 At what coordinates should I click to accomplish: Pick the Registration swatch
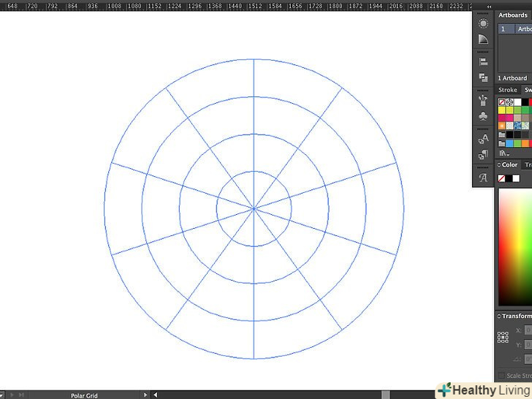[x=509, y=102]
